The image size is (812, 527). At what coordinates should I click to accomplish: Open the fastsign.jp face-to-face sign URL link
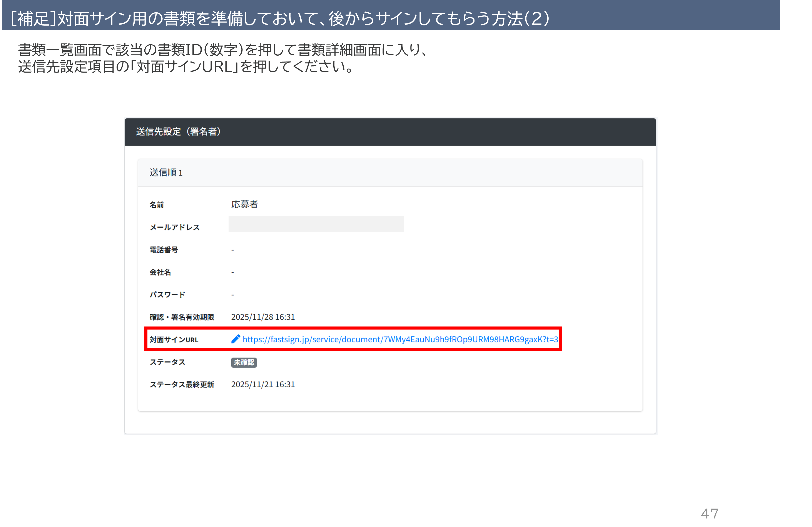[400, 339]
